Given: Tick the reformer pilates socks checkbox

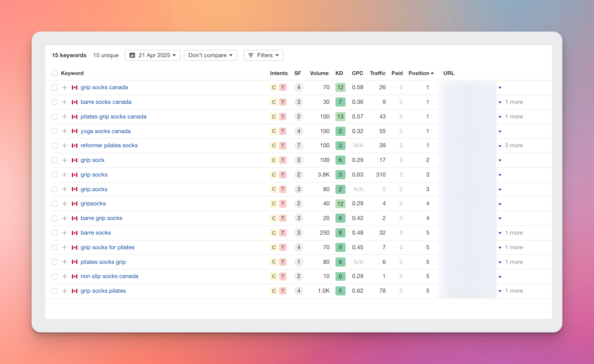Looking at the screenshot, I should [x=55, y=145].
